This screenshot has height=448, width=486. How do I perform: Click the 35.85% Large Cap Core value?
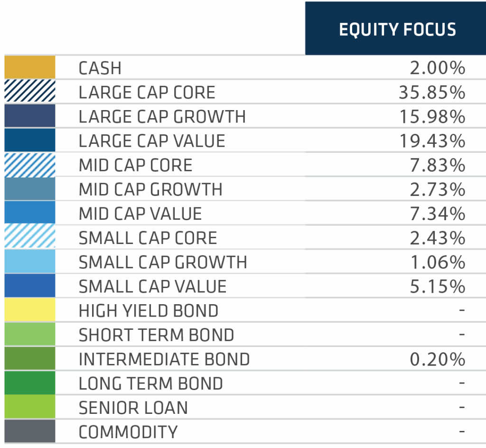pyautogui.click(x=431, y=93)
